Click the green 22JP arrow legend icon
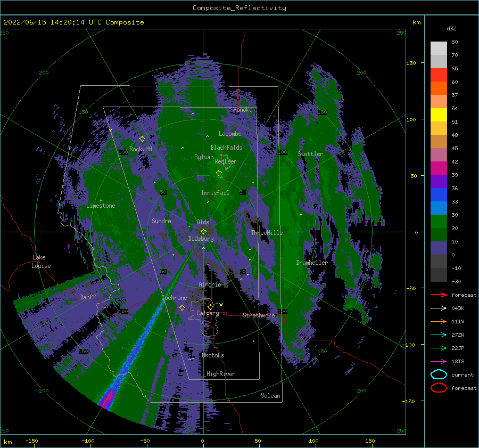This screenshot has height=448, width=479. pyautogui.click(x=439, y=348)
